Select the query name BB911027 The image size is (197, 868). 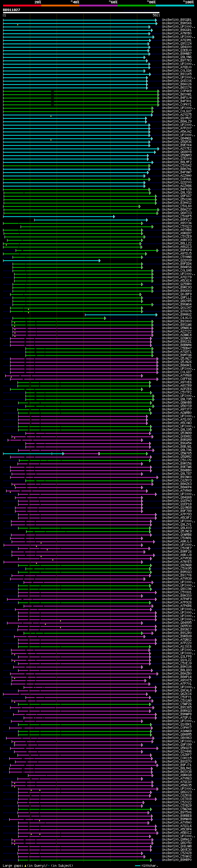pos(11,10)
